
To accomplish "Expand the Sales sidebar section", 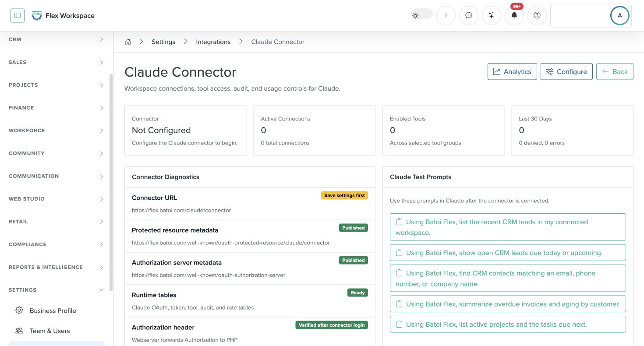I will (x=57, y=62).
